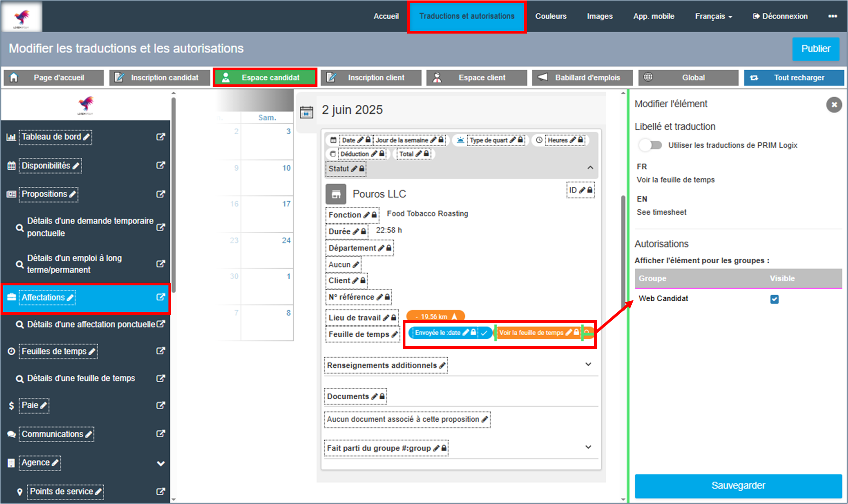The image size is (848, 504).
Task: Open the Couleurs menu
Action: (550, 16)
